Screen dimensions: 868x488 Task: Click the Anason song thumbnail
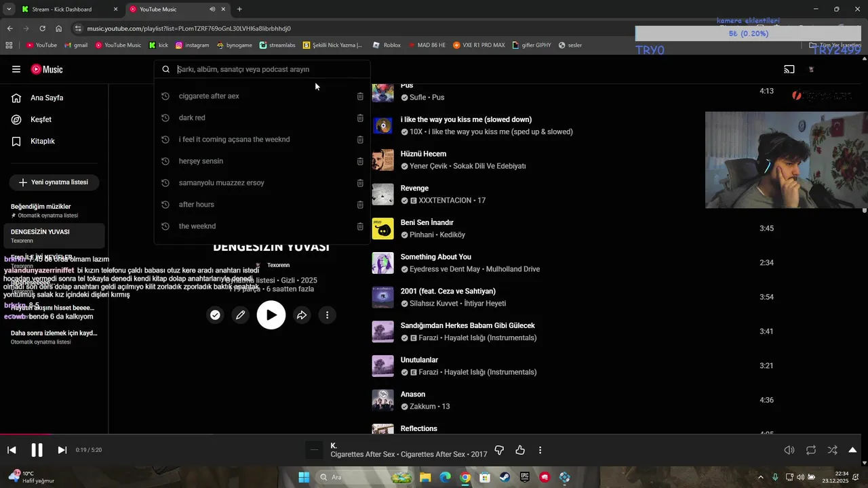coord(383,401)
